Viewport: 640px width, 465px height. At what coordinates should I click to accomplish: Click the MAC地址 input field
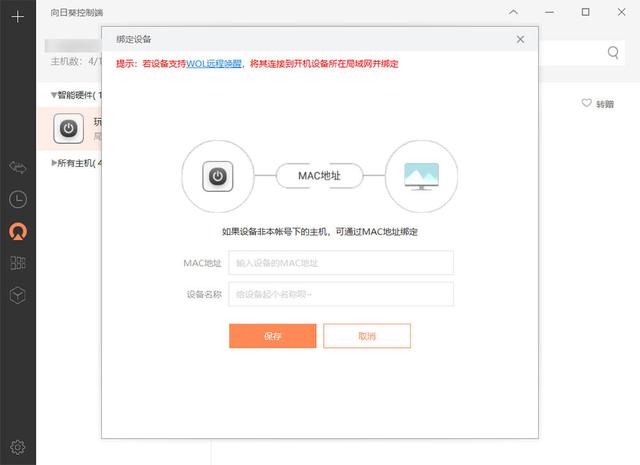(341, 263)
